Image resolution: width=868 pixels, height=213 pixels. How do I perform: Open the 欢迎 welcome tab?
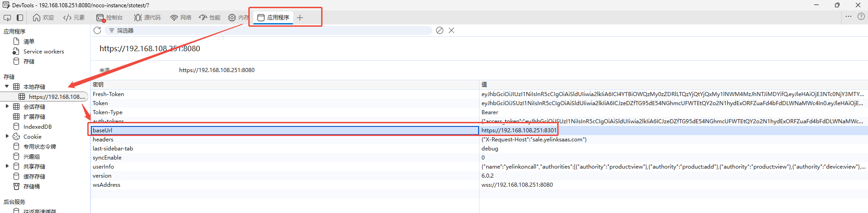coord(43,18)
